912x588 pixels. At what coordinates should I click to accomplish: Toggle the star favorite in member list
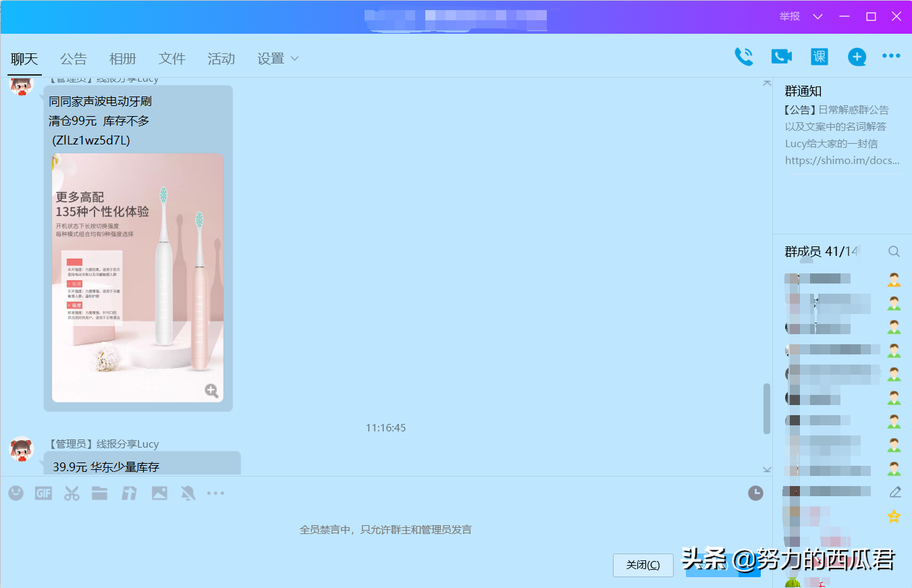[x=894, y=516]
